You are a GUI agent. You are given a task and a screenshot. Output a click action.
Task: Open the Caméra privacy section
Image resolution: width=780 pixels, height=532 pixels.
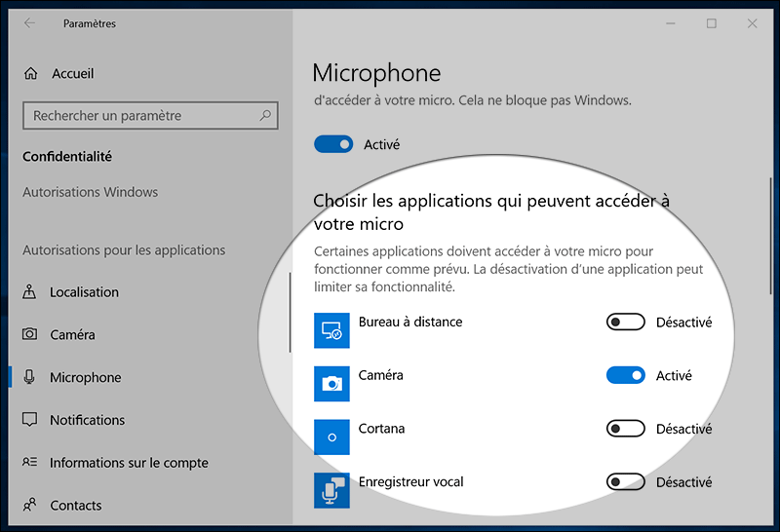(73, 334)
